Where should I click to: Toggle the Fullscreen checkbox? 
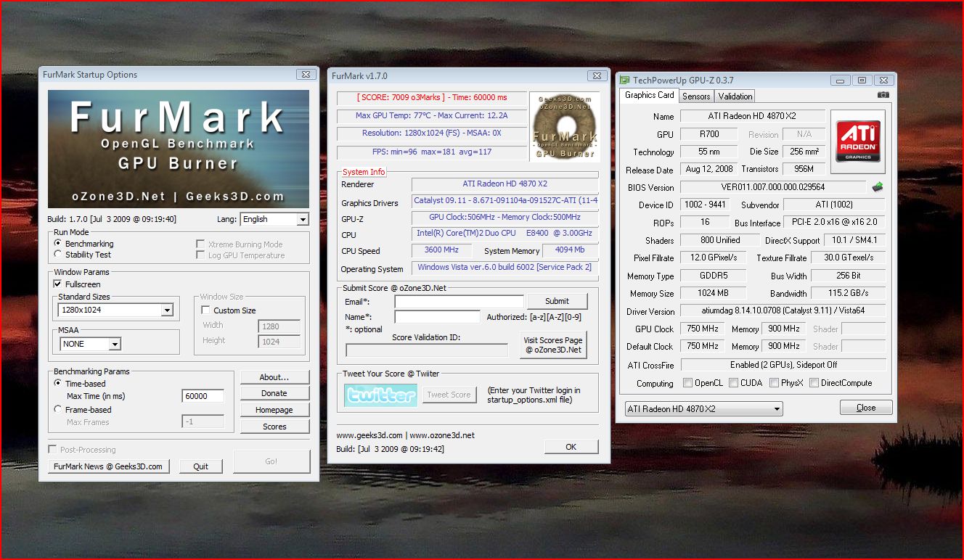tap(58, 284)
